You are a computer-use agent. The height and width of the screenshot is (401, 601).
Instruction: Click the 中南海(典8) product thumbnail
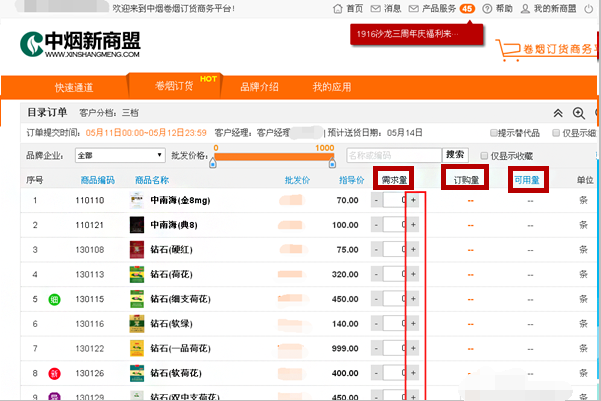(x=137, y=225)
